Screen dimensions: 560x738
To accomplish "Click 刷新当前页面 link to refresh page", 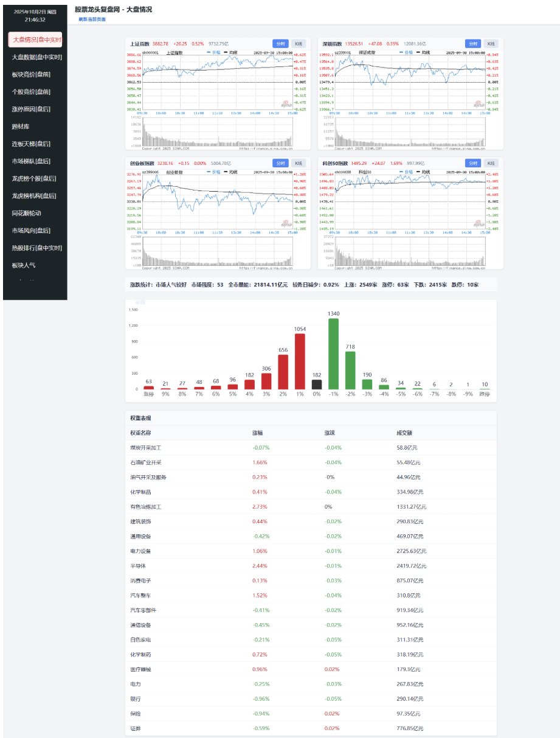I will pyautogui.click(x=92, y=19).
